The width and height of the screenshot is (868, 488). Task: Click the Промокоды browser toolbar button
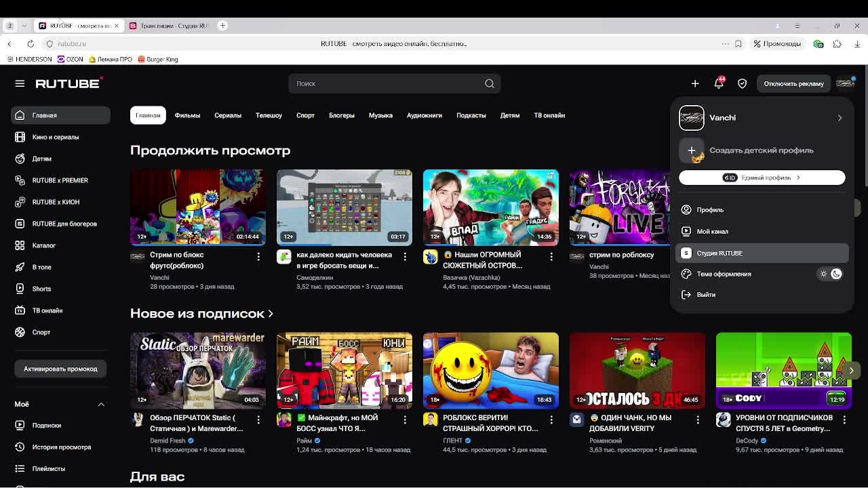click(777, 44)
